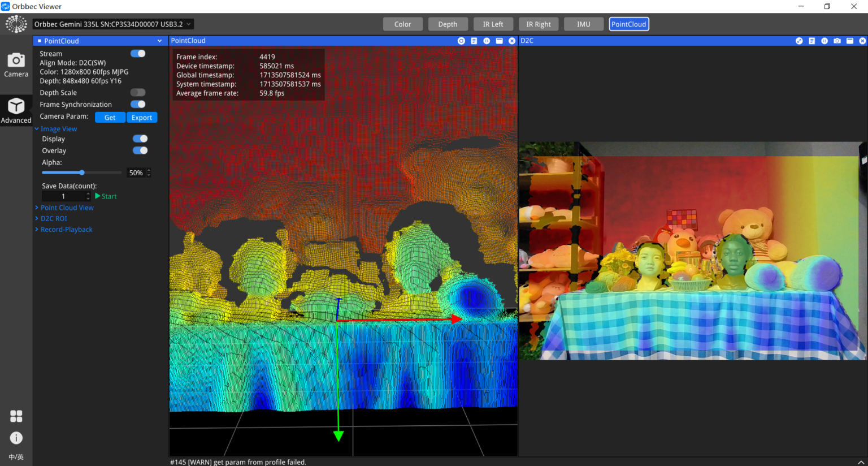This screenshot has height=466, width=868.
Task: Switch to the Depth stream tab
Action: coord(448,24)
